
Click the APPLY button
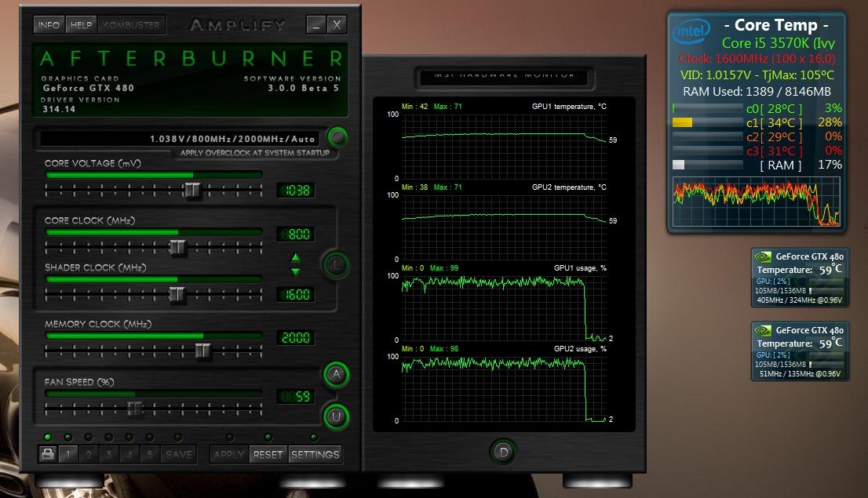point(229,454)
